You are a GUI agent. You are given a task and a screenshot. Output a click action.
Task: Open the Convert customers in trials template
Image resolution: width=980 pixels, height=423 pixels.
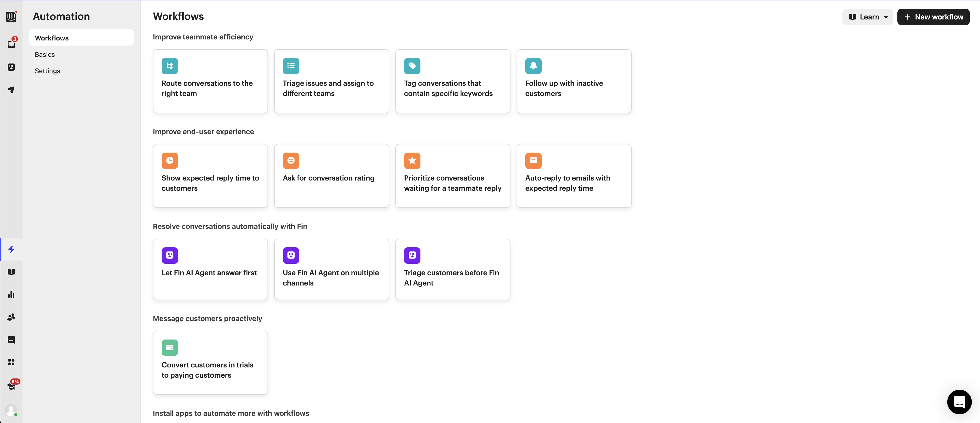[210, 363]
